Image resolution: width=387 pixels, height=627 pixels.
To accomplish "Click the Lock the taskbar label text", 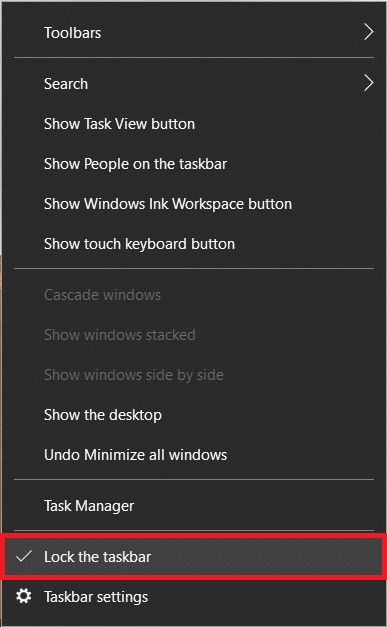I will (98, 557).
